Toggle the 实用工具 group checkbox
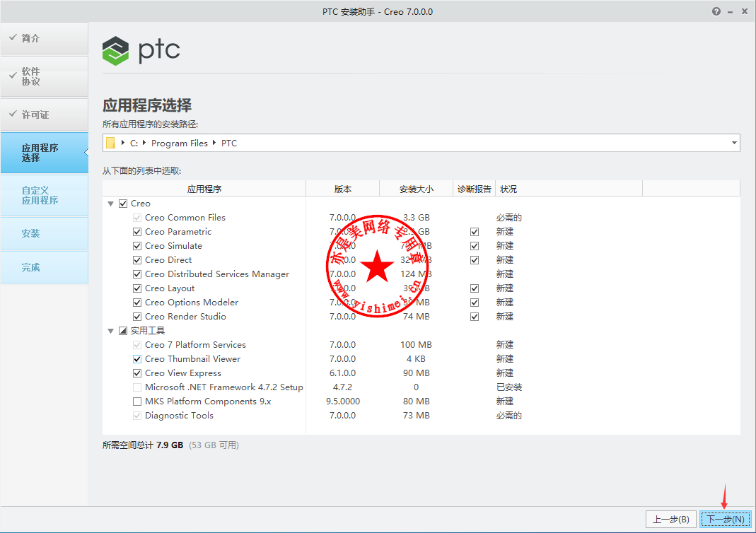 (x=123, y=331)
